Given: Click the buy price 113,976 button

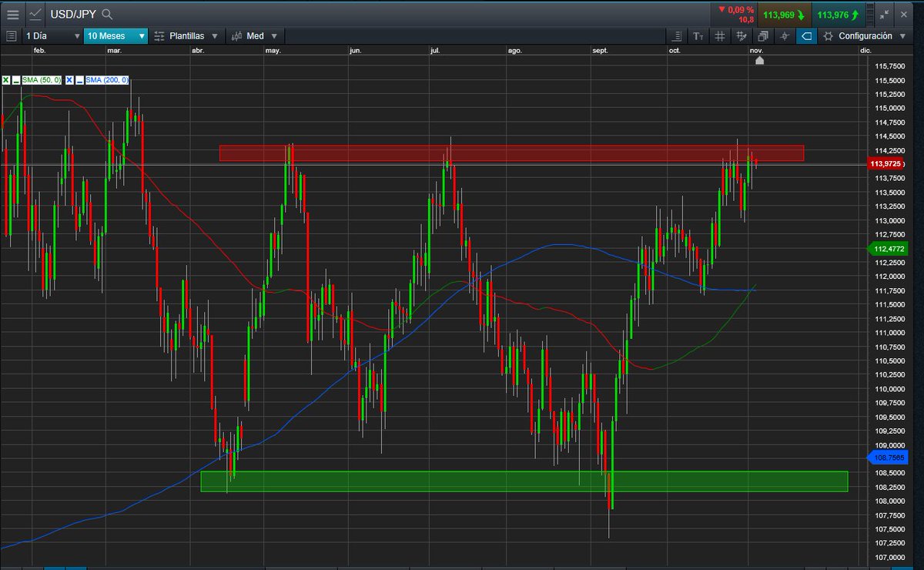Looking at the screenshot, I should (838, 14).
